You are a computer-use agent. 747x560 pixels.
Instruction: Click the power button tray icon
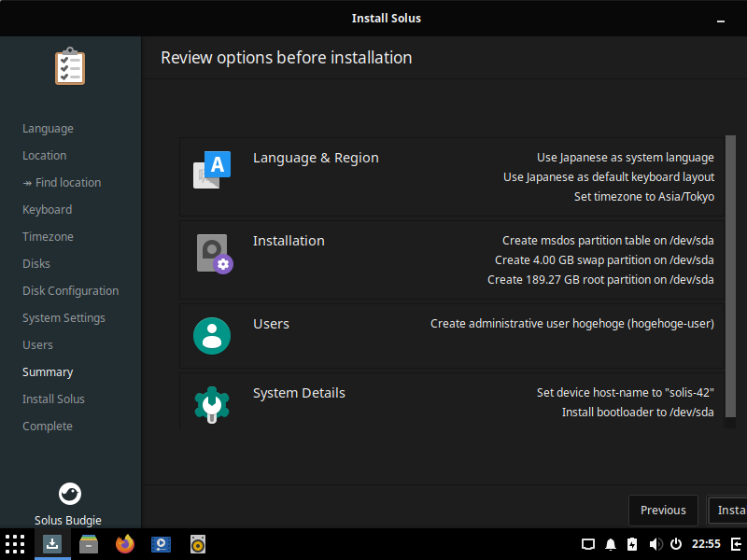675,544
